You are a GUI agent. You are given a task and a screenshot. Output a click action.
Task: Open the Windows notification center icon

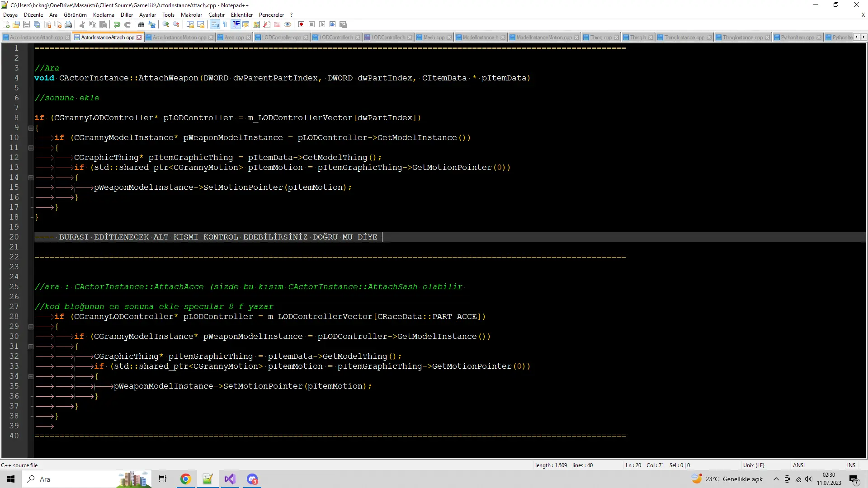(x=854, y=479)
